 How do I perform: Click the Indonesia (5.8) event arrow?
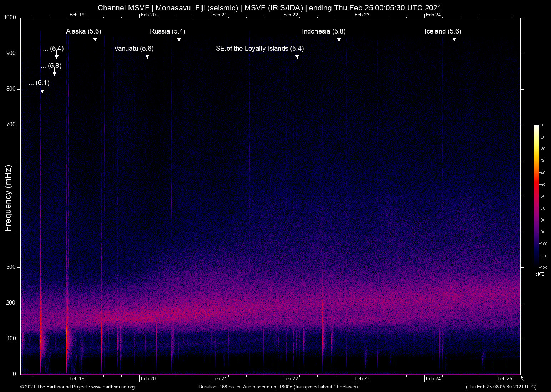click(x=339, y=39)
